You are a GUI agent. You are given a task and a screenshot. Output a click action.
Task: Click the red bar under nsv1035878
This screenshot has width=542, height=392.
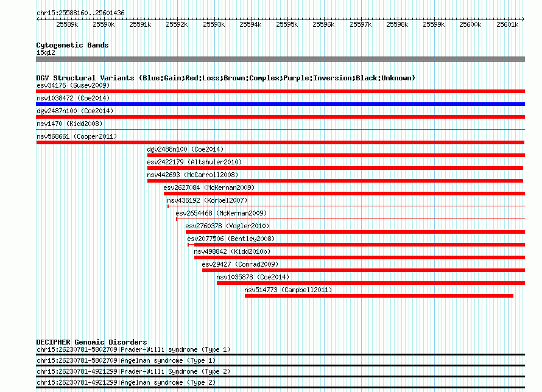370,283
